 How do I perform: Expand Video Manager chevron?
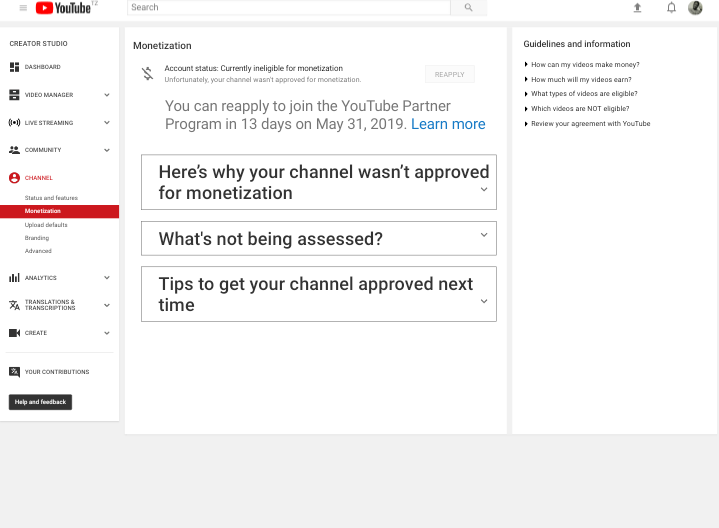pos(107,95)
